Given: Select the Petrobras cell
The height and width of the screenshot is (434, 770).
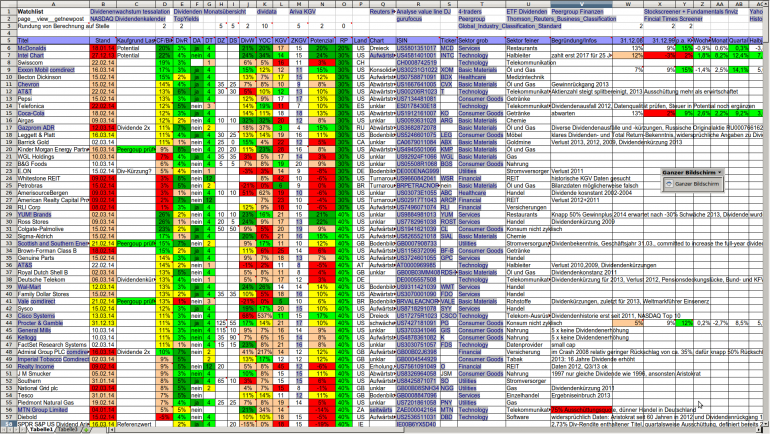Looking at the screenshot, I should click(x=53, y=186).
